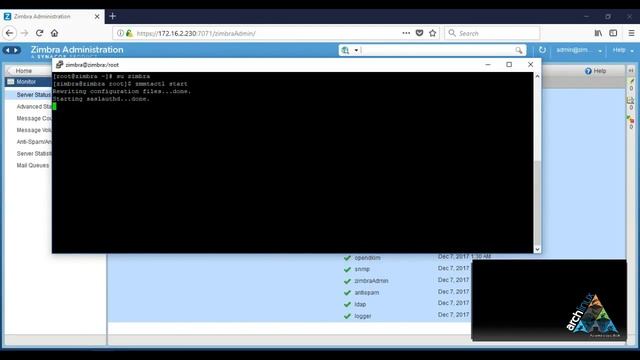The width and height of the screenshot is (640, 360).
Task: Click the PuTTY terminal title bar icon
Action: click(60, 64)
